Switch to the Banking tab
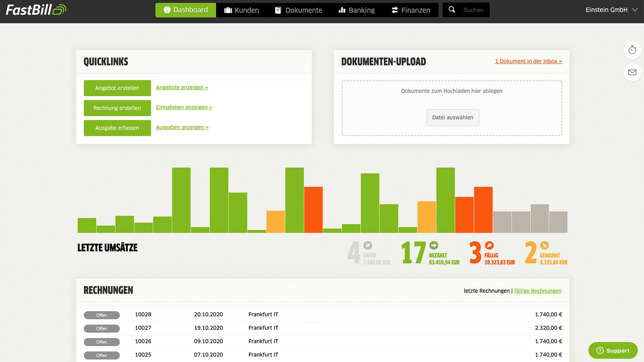This screenshot has height=362, width=644. (357, 10)
